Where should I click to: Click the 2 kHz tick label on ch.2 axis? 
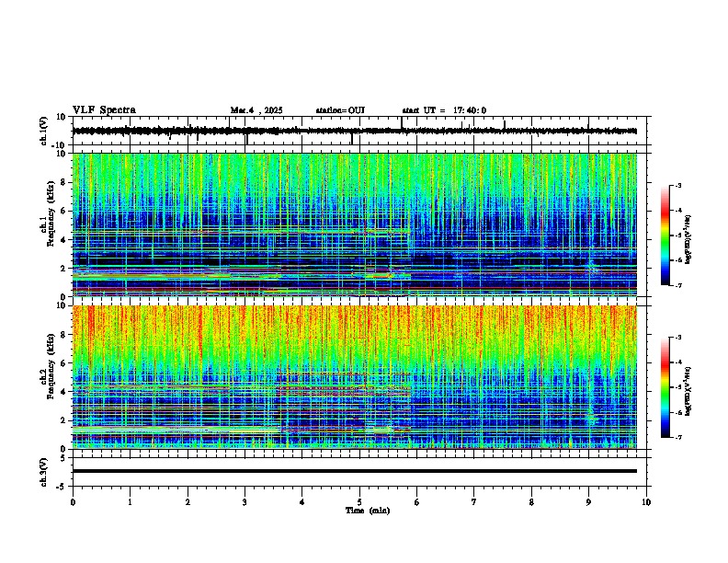point(64,420)
